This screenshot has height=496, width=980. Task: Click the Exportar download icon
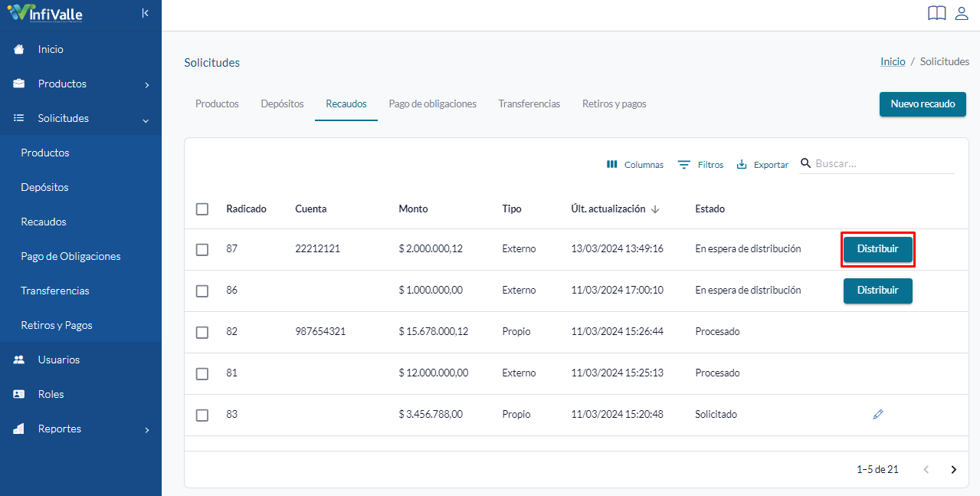(x=742, y=164)
